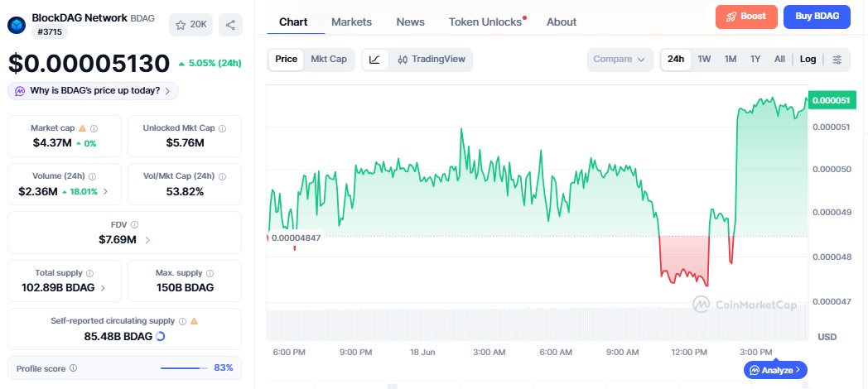Click the Market cap warning triangle icon
Image resolution: width=868 pixels, height=389 pixels.
click(x=82, y=128)
